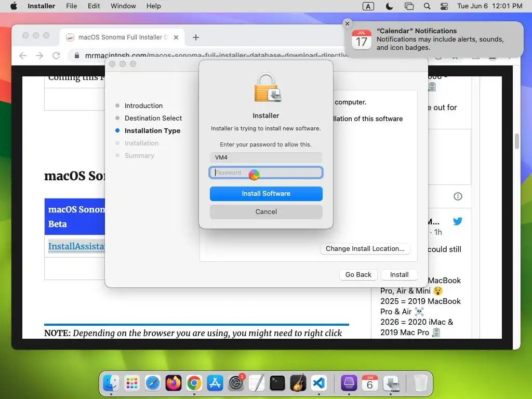The height and width of the screenshot is (399, 532).
Task: Cancel the password prompt
Action: click(266, 212)
